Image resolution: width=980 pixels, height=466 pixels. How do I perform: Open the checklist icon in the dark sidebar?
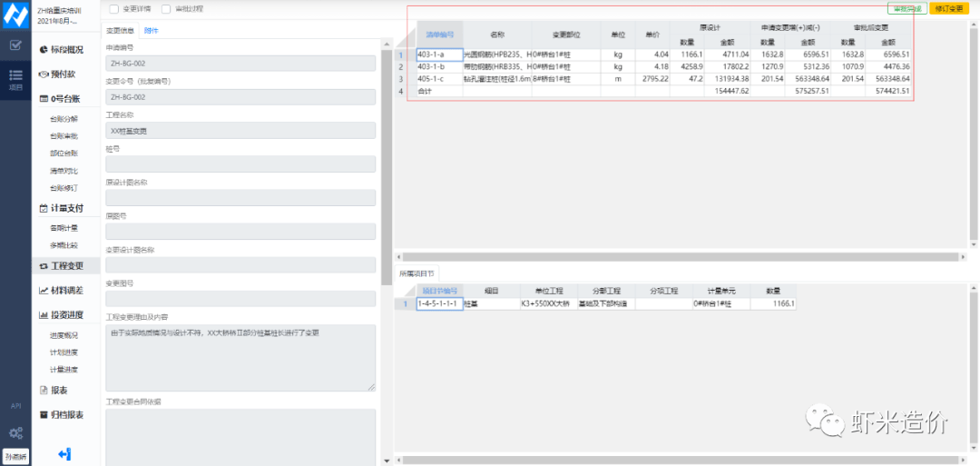point(15,45)
